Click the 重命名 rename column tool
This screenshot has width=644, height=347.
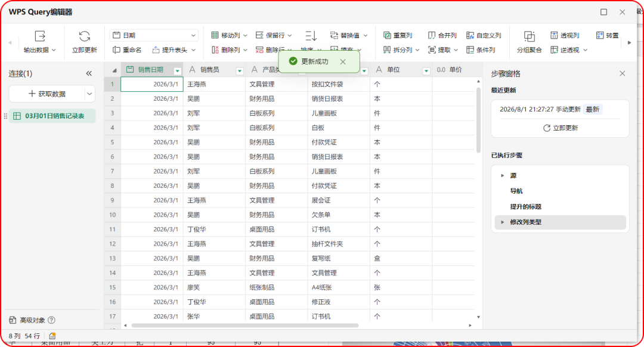[127, 49]
